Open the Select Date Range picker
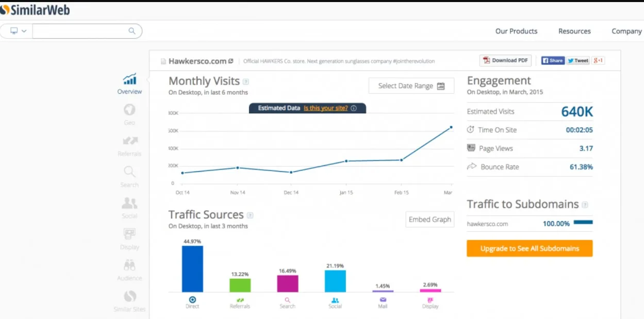 click(411, 86)
